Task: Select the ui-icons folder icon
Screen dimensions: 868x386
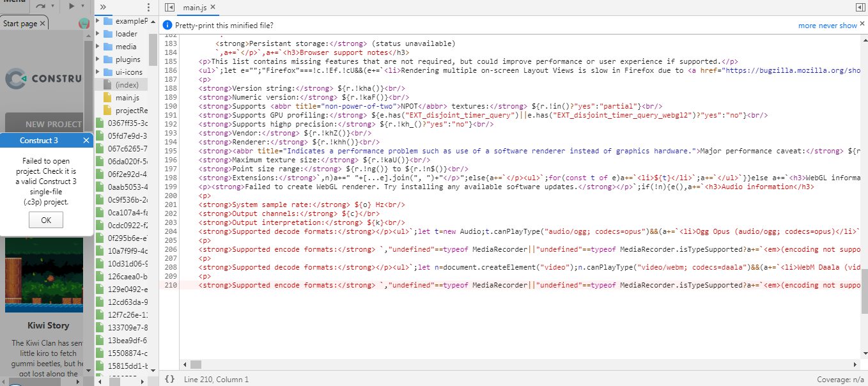Action: [107, 72]
